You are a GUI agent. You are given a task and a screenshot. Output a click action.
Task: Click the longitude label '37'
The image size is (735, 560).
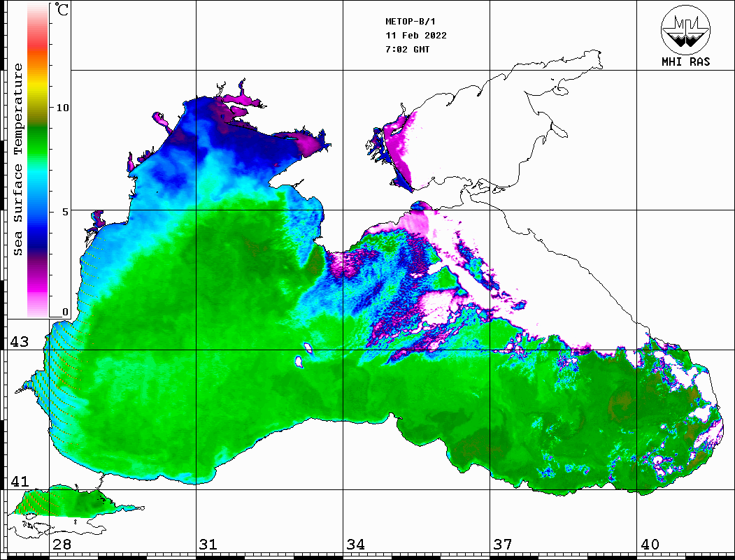coord(503,545)
